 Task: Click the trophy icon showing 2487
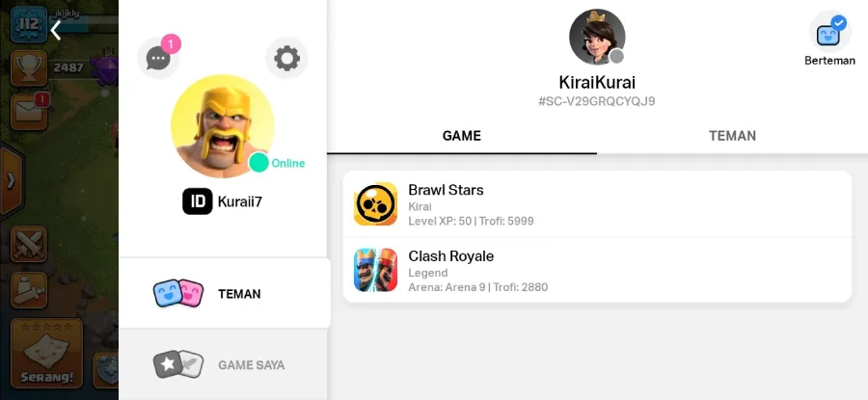coord(29,68)
